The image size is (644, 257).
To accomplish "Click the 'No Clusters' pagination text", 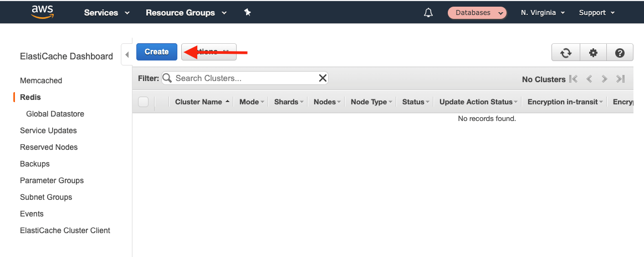I will tap(544, 79).
